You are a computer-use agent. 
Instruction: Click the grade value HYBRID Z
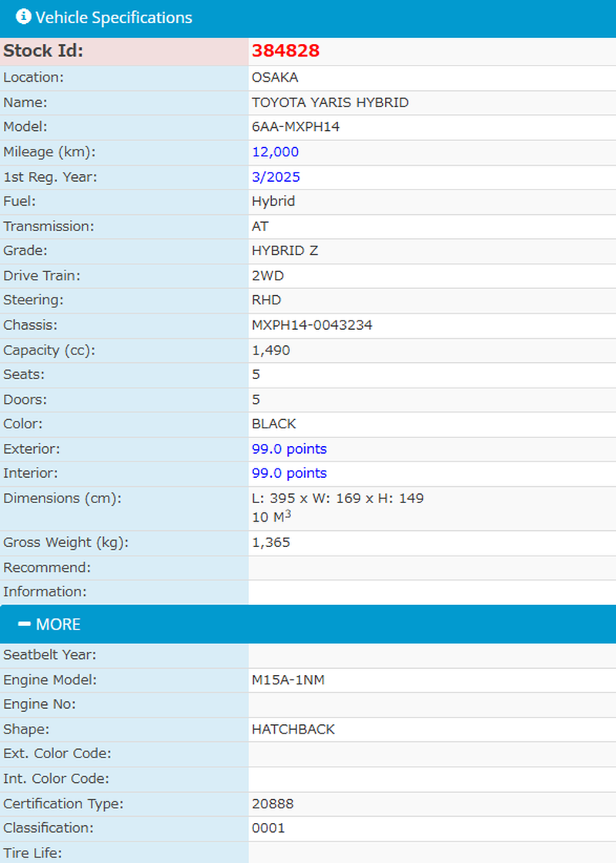[x=285, y=250]
